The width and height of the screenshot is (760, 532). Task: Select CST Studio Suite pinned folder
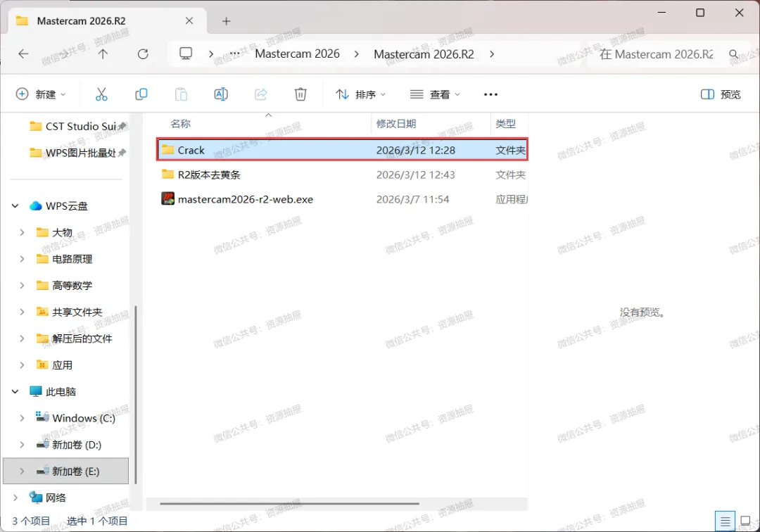77,127
